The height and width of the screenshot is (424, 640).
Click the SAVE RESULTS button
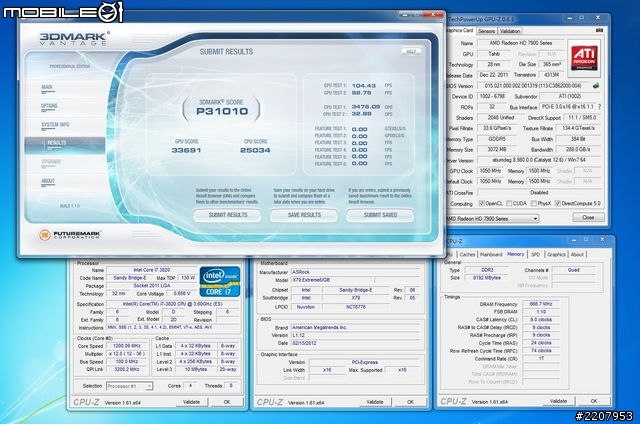[304, 215]
